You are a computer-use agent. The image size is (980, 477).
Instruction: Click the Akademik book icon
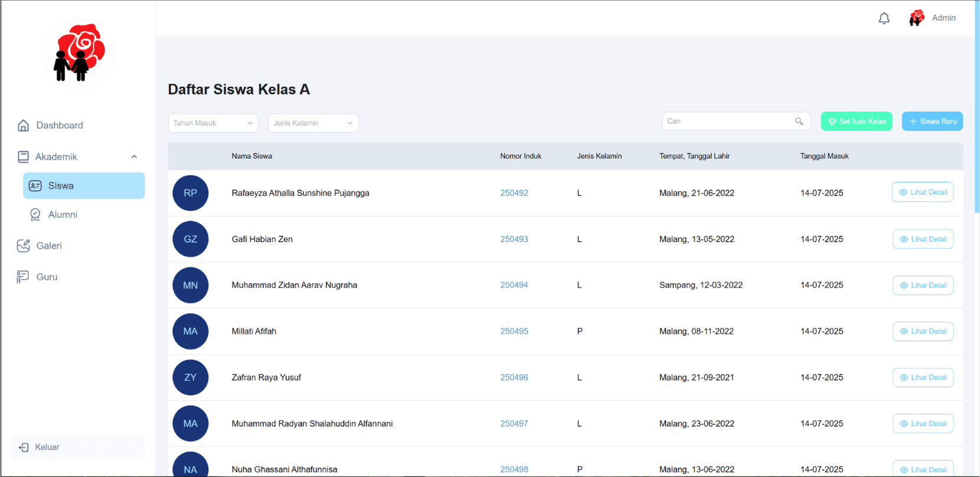pyautogui.click(x=24, y=156)
